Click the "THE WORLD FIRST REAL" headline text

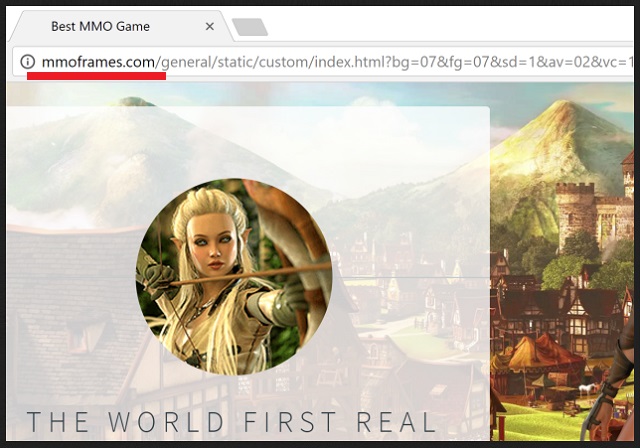(231, 422)
